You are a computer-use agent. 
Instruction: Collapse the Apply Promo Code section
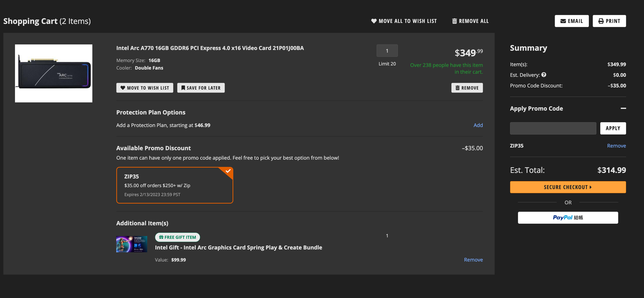click(x=623, y=108)
